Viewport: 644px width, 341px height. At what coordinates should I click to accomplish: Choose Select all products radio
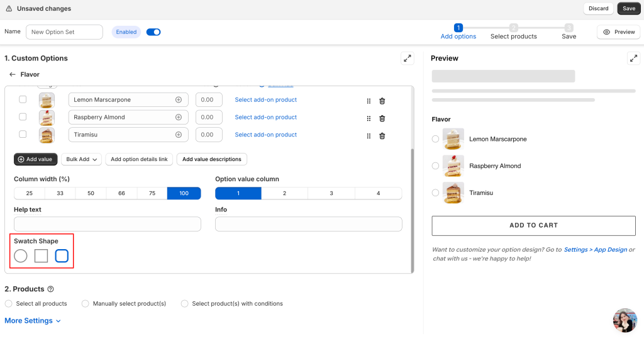point(9,304)
